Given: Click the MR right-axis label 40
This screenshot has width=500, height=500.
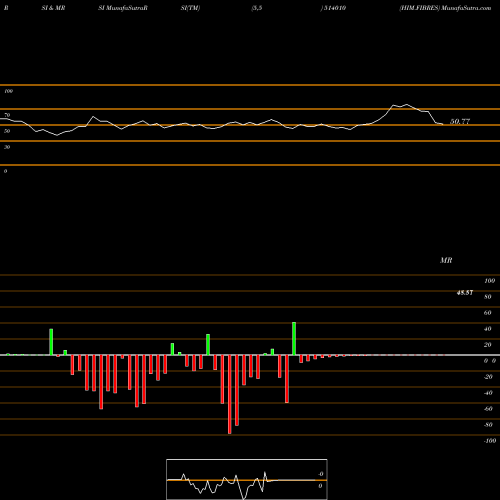Looking at the screenshot, I should point(488,329).
